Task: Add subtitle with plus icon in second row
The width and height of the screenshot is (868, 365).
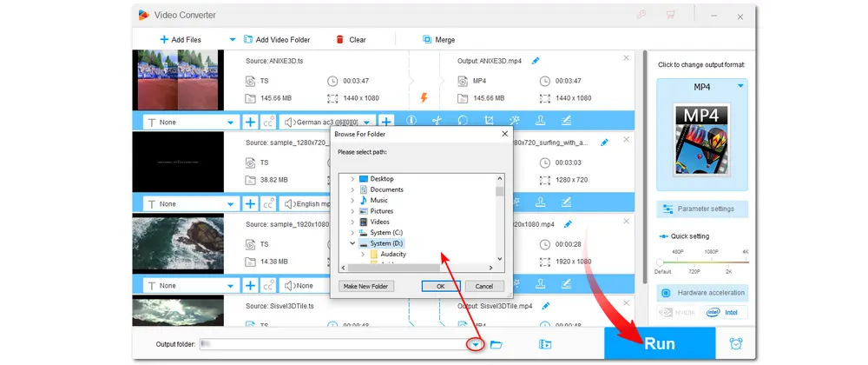Action: [250, 204]
